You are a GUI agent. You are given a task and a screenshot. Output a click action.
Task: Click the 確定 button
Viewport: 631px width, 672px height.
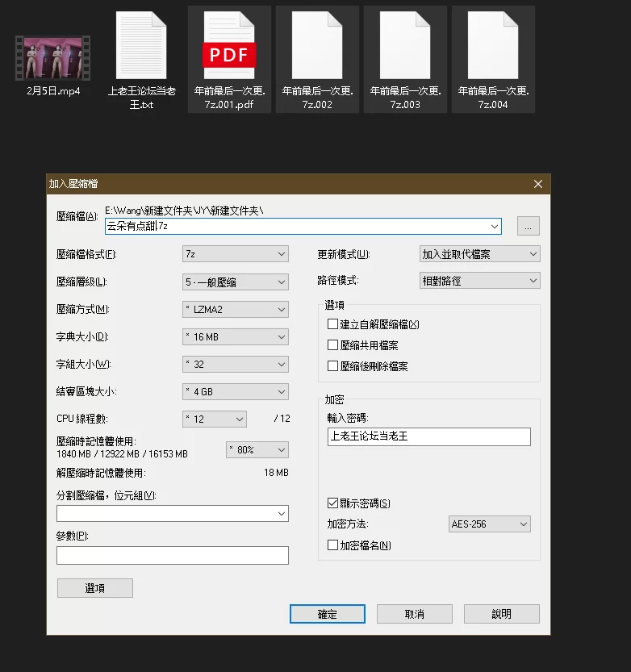click(x=328, y=614)
